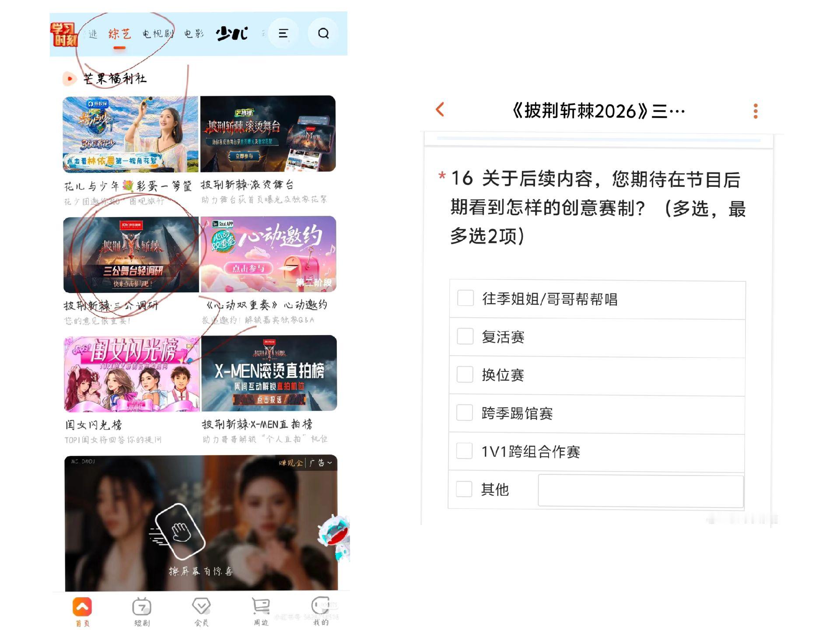Open the X-MEN滚烫直拍榜 thumbnail
This screenshot has width=840, height=630.
point(269,373)
